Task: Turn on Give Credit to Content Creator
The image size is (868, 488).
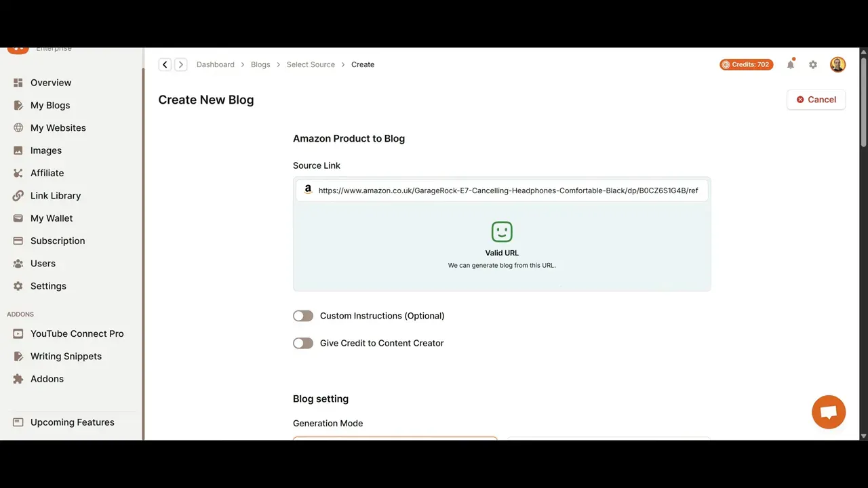Action: tap(303, 343)
